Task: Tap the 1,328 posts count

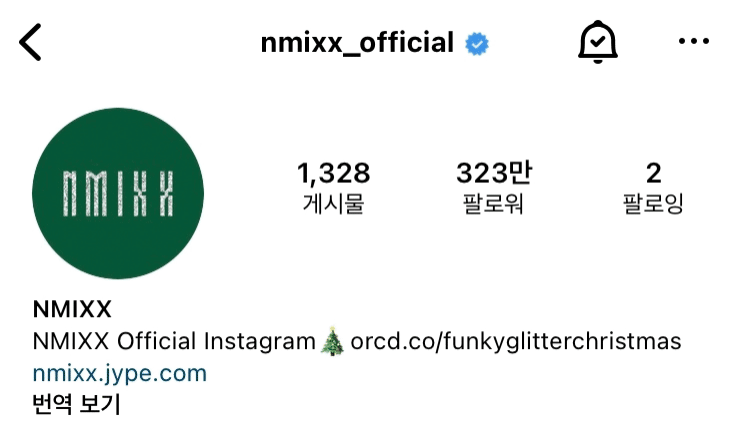Action: tap(333, 173)
